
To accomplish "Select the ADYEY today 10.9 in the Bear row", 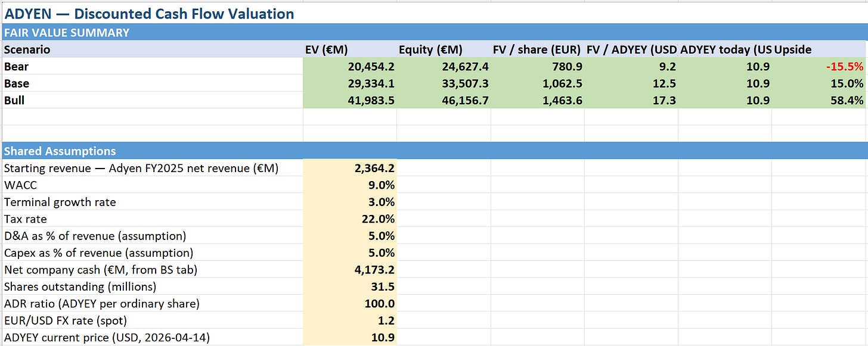I will (725, 67).
